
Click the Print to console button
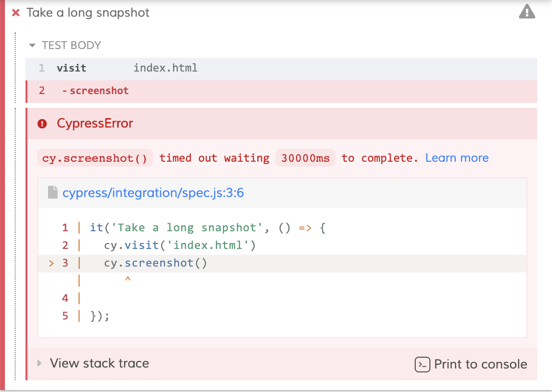coord(480,364)
